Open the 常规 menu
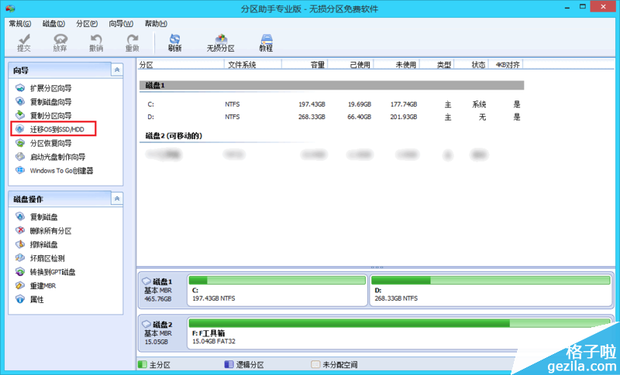The image size is (620, 375). (x=20, y=24)
